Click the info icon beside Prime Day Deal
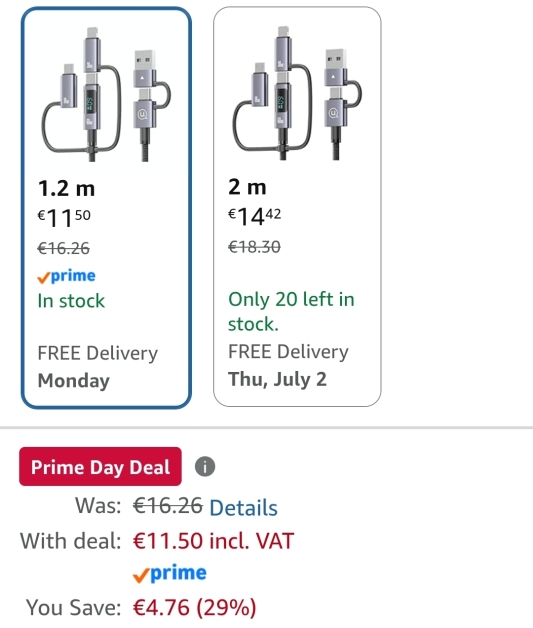The height and width of the screenshot is (628, 533). 205,467
